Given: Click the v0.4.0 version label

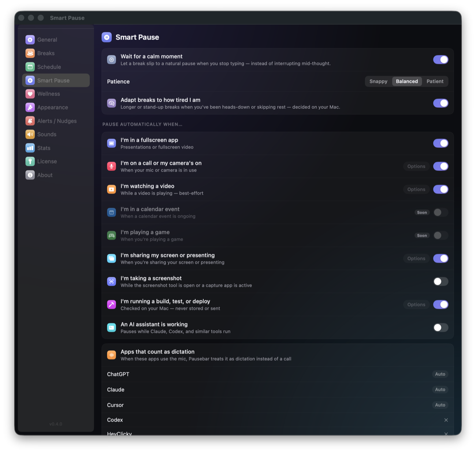Looking at the screenshot, I should [x=56, y=424].
